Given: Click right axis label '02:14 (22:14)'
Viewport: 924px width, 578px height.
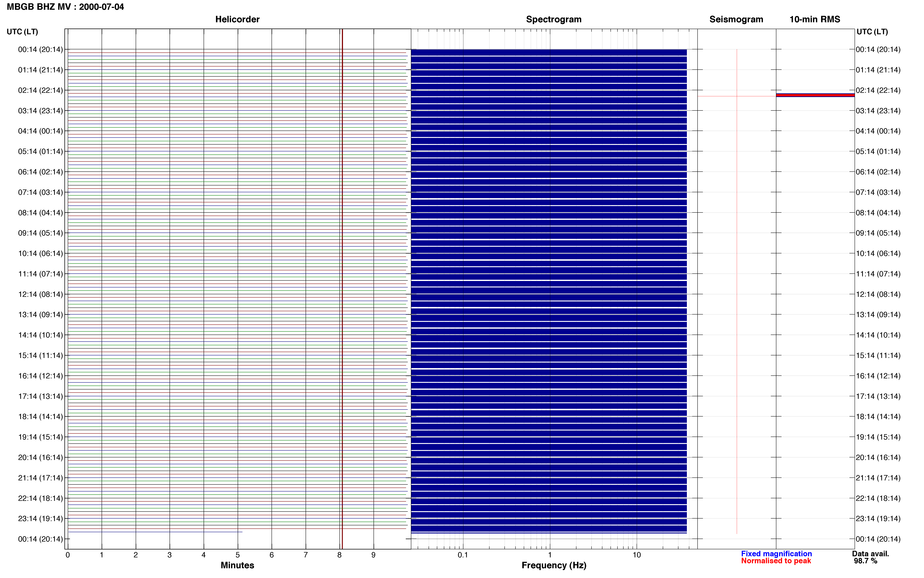Looking at the screenshot, I should [x=878, y=90].
